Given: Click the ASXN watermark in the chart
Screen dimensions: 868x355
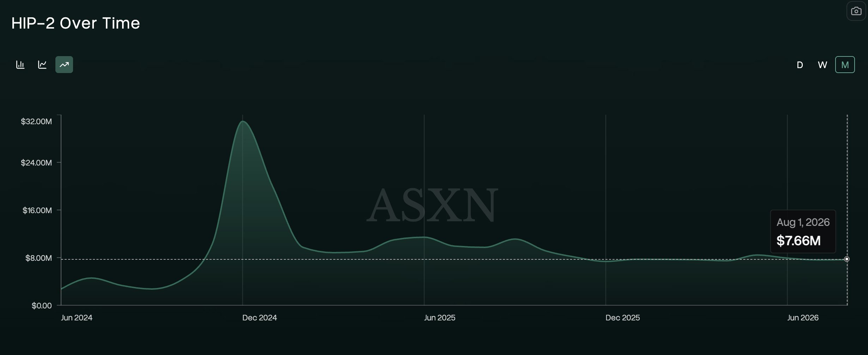Looking at the screenshot, I should 432,205.
